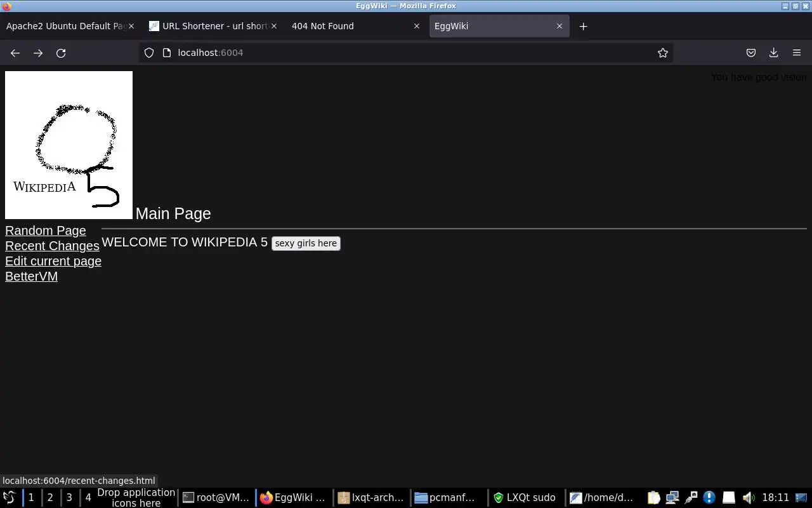Open the Recent Changes link
Screen dimensions: 812x508
coord(52,246)
